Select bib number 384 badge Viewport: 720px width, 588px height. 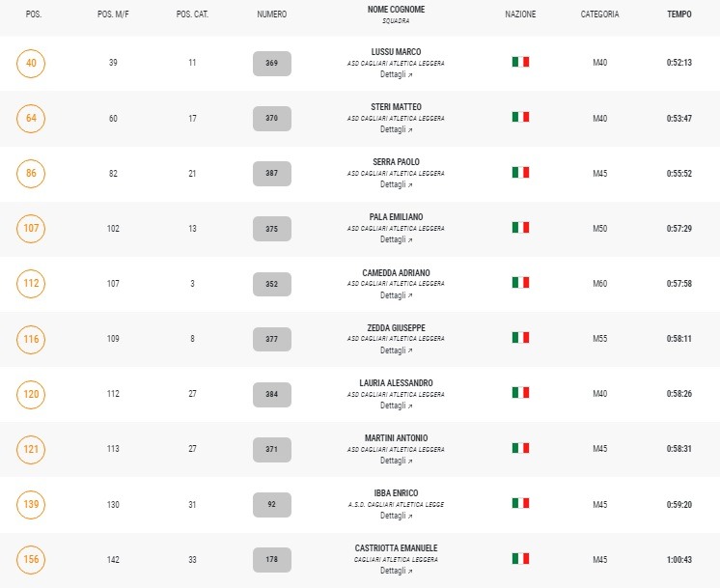[272, 394]
